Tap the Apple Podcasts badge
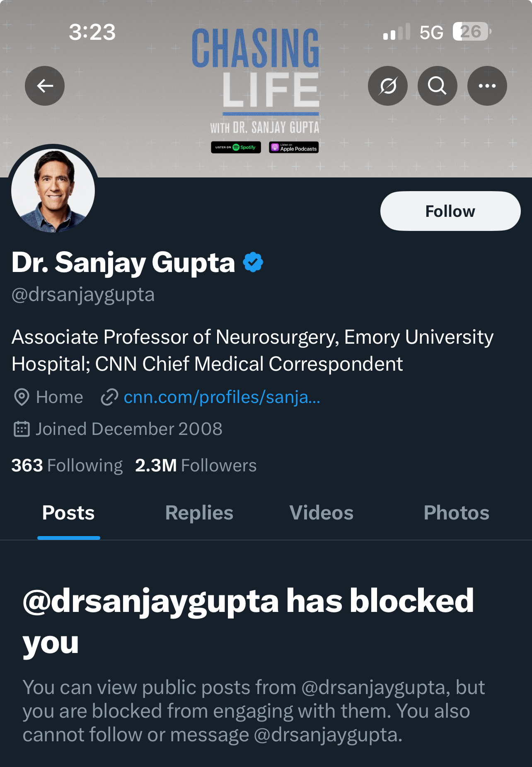The width and height of the screenshot is (532, 767). tap(294, 147)
